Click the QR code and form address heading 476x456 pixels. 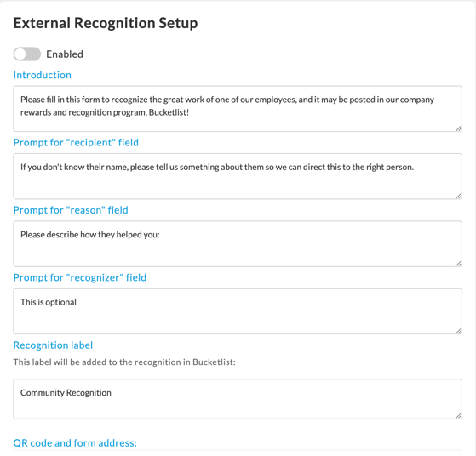coord(75,443)
